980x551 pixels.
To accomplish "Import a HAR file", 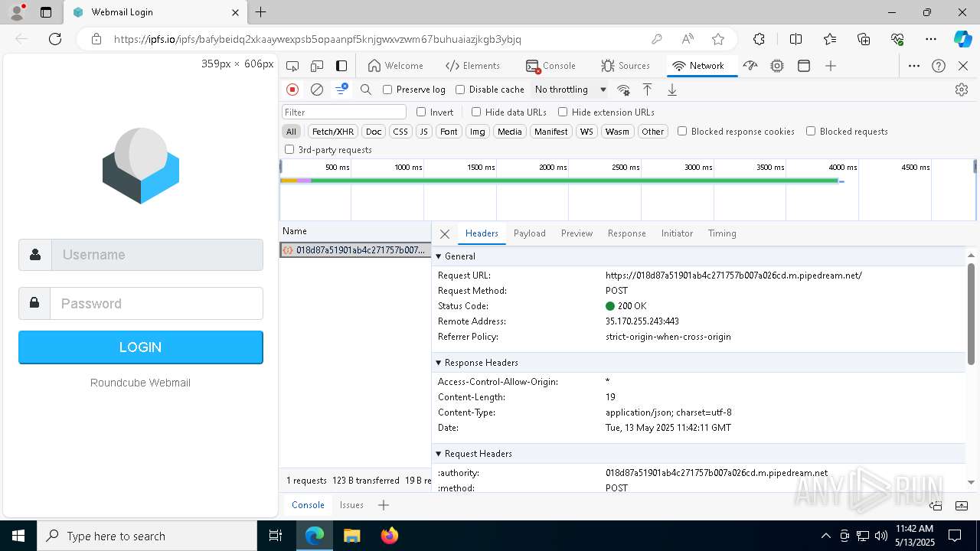I will tap(648, 90).
